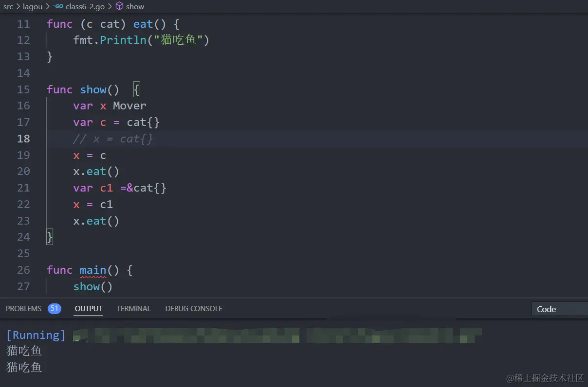The width and height of the screenshot is (588, 387).
Task: Click the underlined 'main' function name
Action: 93,270
